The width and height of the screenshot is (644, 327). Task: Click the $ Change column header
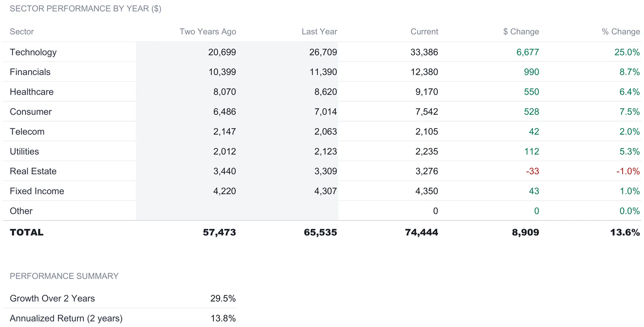coord(521,32)
